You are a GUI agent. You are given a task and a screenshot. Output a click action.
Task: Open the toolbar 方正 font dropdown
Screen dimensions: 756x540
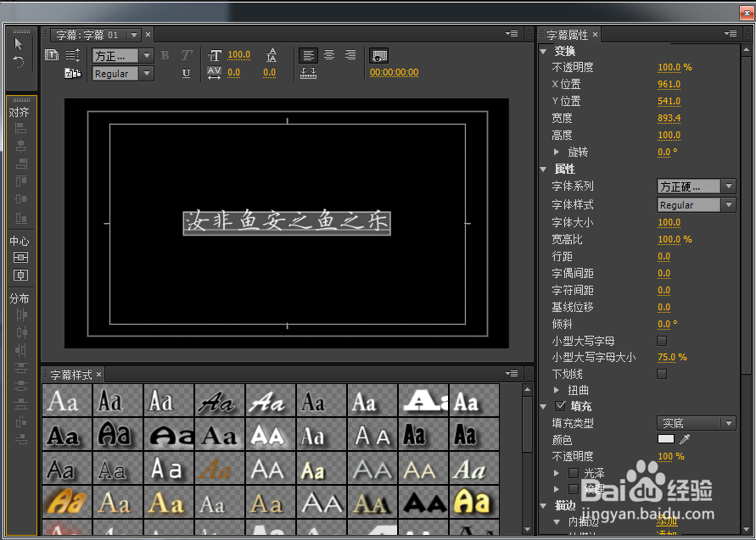(x=123, y=56)
